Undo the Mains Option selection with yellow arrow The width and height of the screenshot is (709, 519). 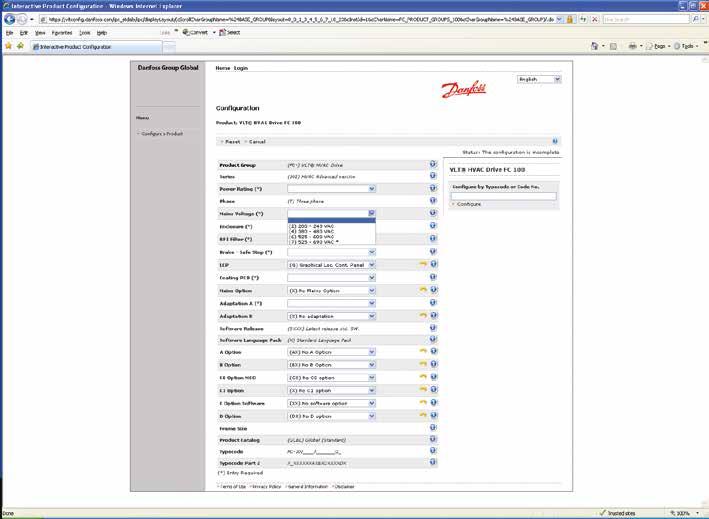(x=423, y=290)
